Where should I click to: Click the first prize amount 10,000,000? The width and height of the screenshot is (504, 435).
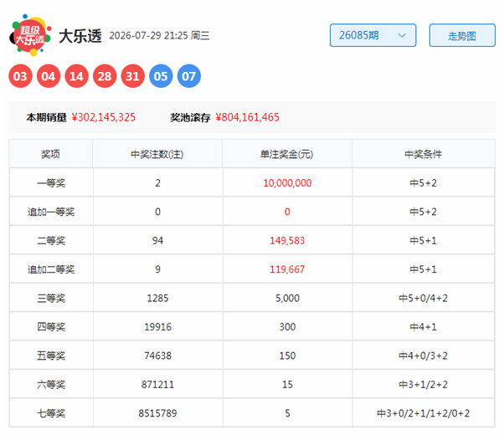pyautogui.click(x=287, y=183)
